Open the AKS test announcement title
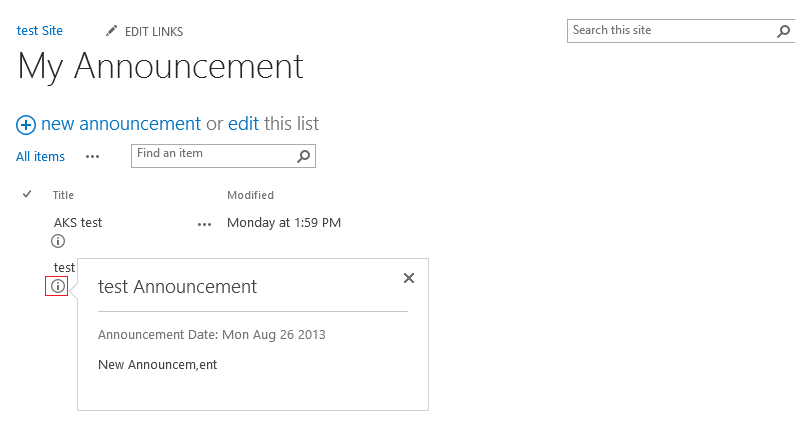 pos(78,223)
